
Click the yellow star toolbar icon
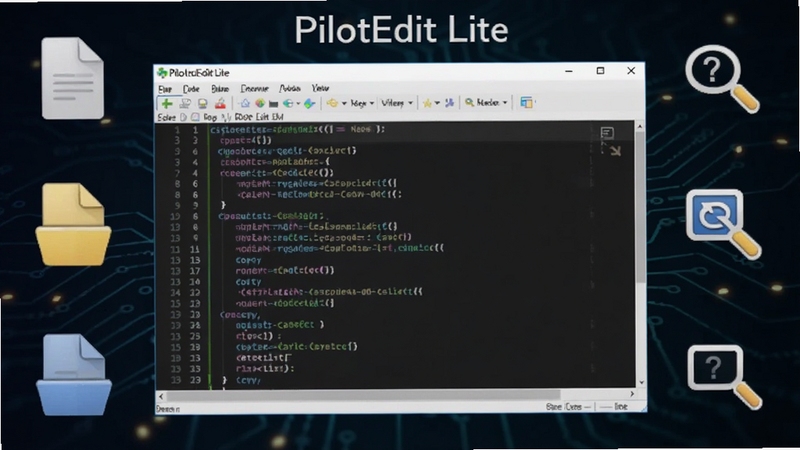(x=427, y=104)
